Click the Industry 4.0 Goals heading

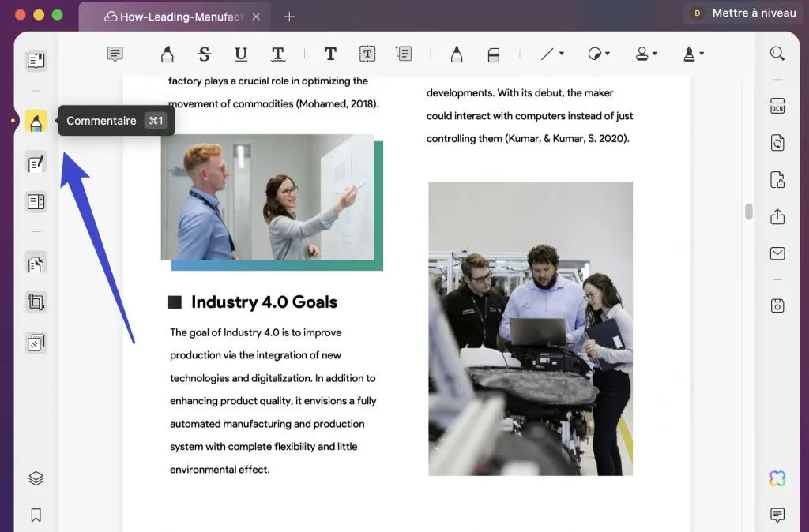pos(264,302)
